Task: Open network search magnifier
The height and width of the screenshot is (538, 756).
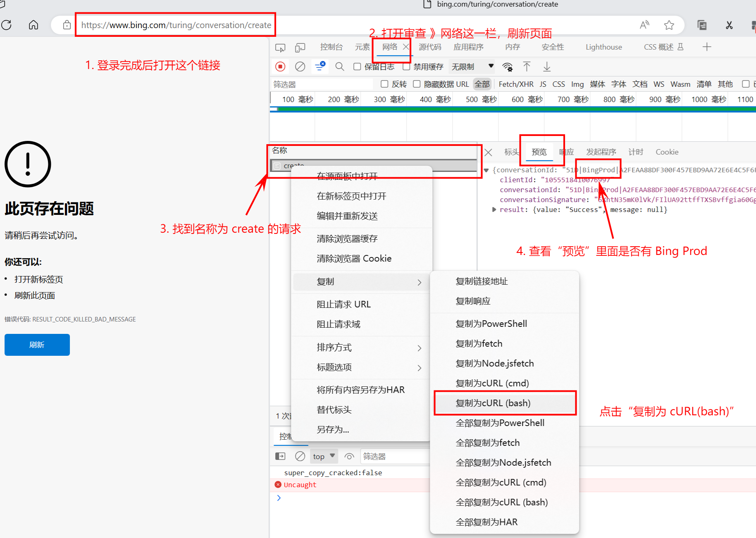Action: [340, 67]
